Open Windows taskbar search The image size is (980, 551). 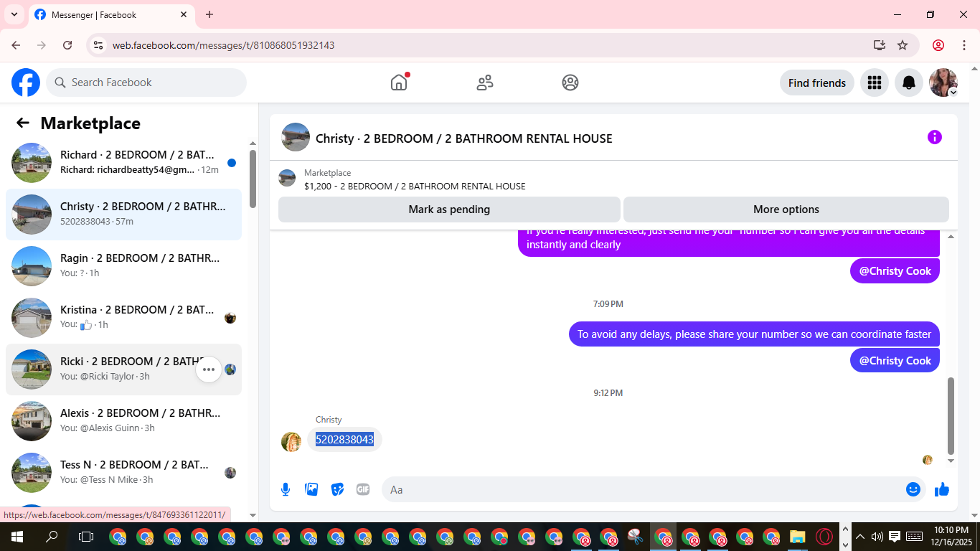52,537
